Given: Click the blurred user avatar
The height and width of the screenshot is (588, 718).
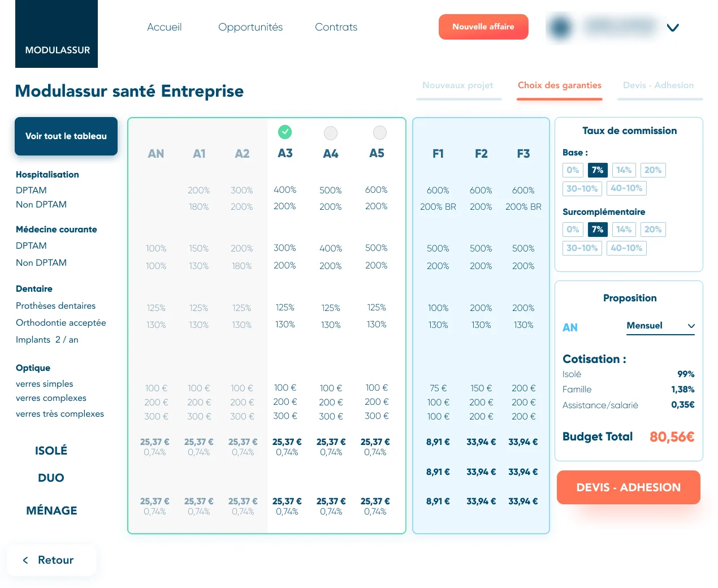Looking at the screenshot, I should (560, 27).
